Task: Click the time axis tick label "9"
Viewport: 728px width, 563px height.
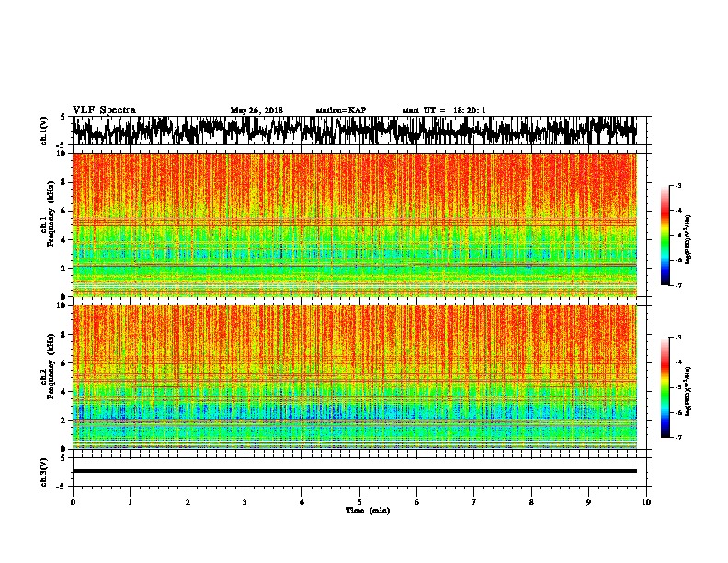Action: click(x=588, y=502)
